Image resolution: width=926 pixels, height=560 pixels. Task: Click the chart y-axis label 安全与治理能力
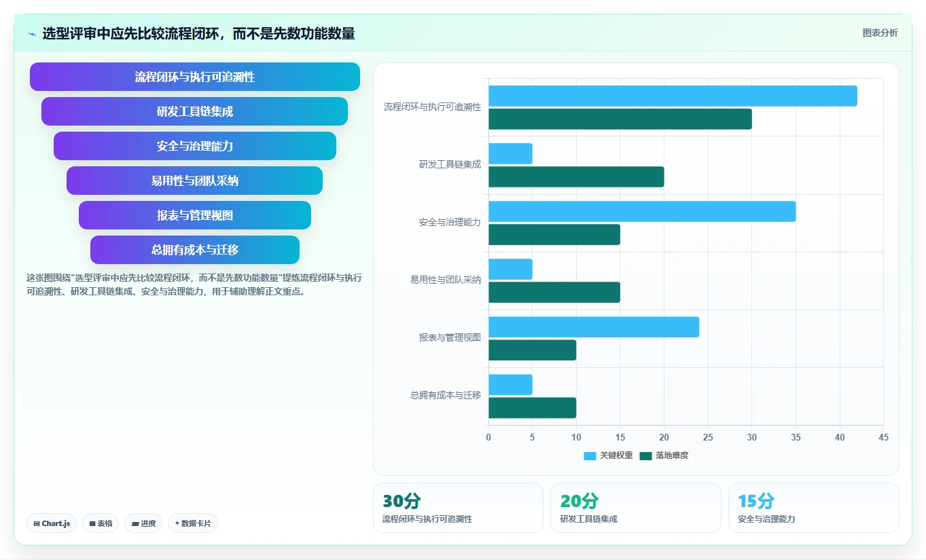pyautogui.click(x=450, y=223)
